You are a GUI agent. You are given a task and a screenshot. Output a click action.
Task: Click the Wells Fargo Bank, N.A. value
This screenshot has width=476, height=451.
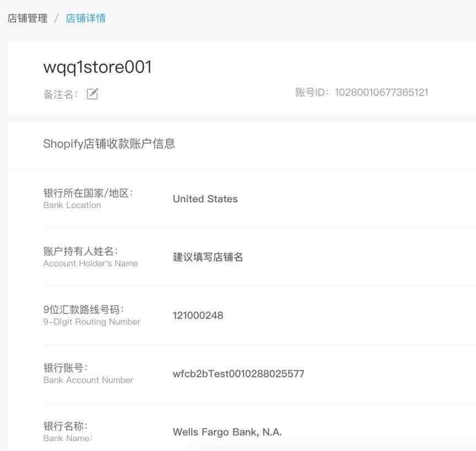pyautogui.click(x=227, y=432)
